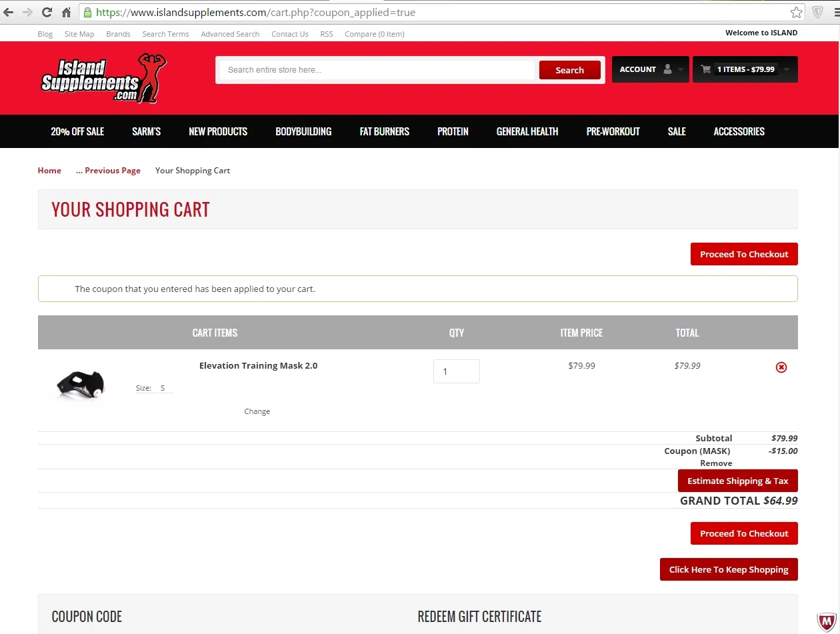The width and height of the screenshot is (840, 634).
Task: Click the search entire store field
Action: tap(377, 70)
